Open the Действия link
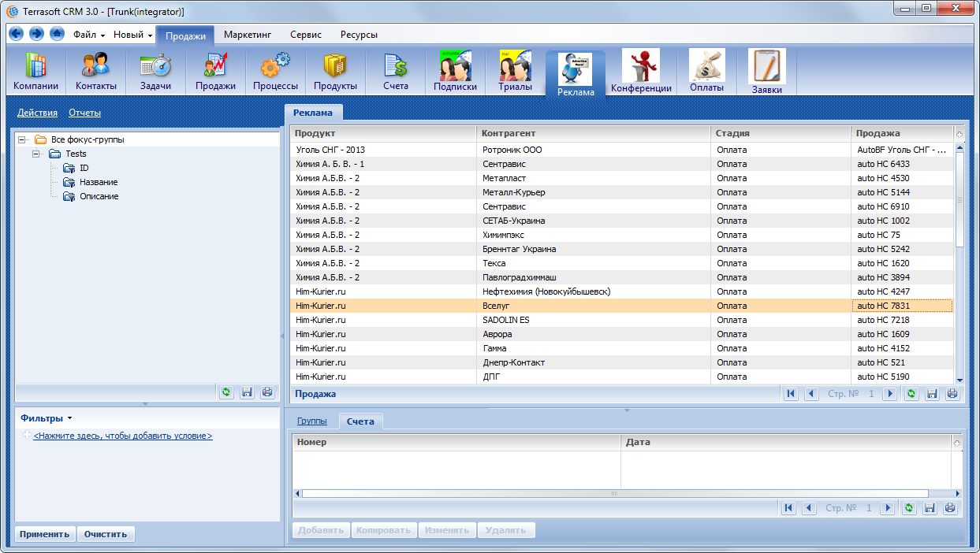980x553 pixels. click(x=37, y=113)
